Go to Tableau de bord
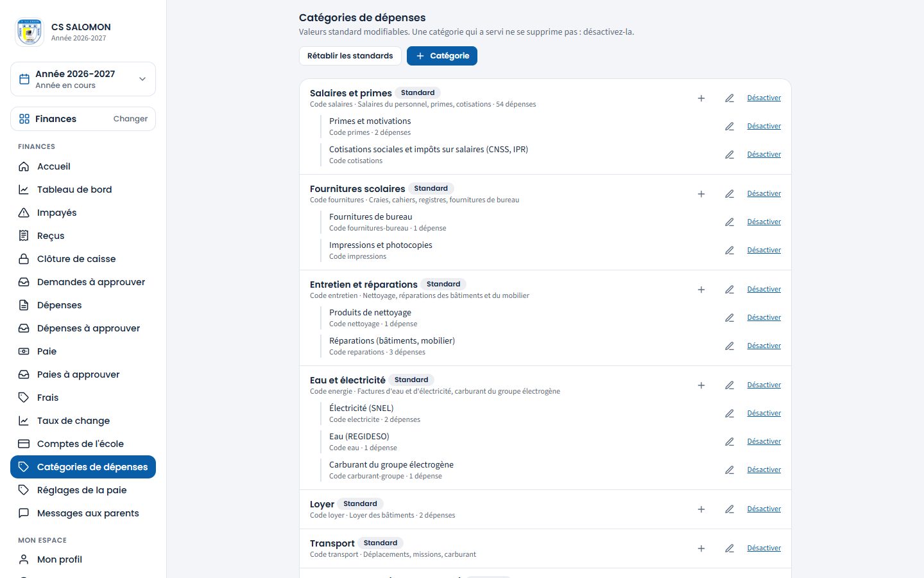924x578 pixels. coord(83,189)
